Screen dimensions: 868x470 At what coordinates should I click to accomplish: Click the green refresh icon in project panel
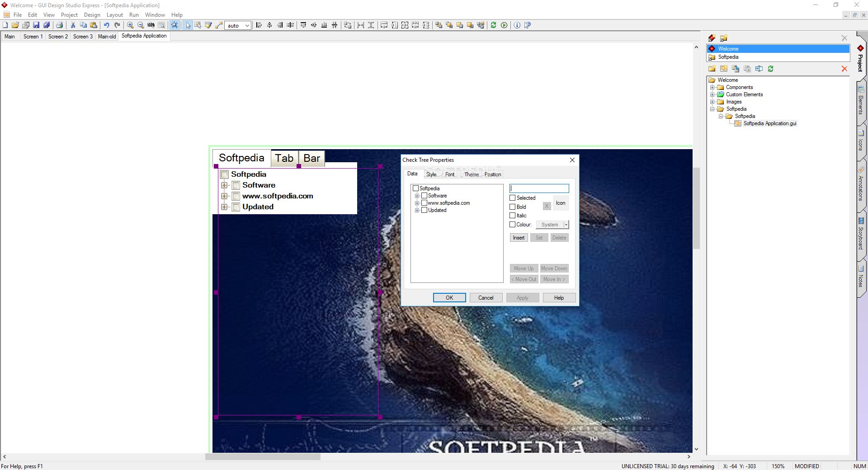[771, 69]
